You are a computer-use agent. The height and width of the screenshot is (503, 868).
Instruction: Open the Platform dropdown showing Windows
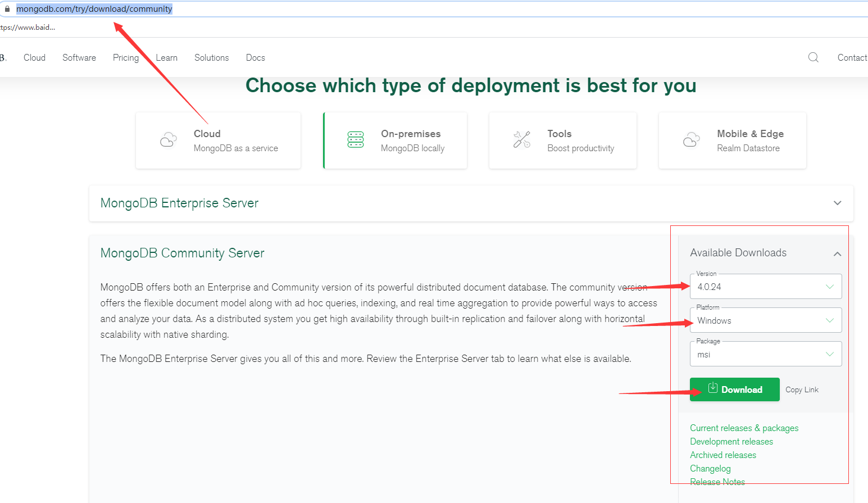(766, 320)
